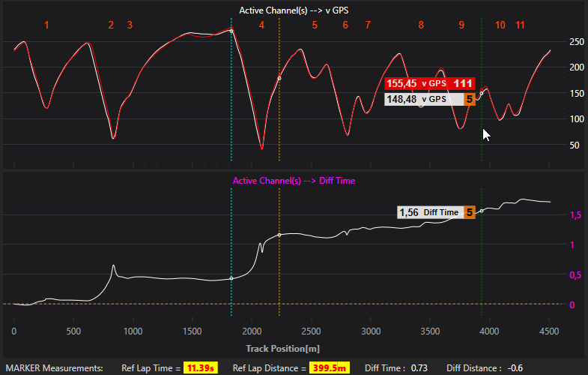Click corner number 8 above speed trace
The width and height of the screenshot is (588, 375).
pos(421,25)
